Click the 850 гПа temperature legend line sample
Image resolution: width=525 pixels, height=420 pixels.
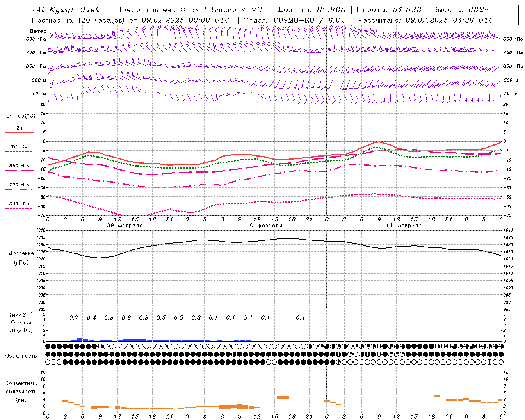[x=19, y=170]
